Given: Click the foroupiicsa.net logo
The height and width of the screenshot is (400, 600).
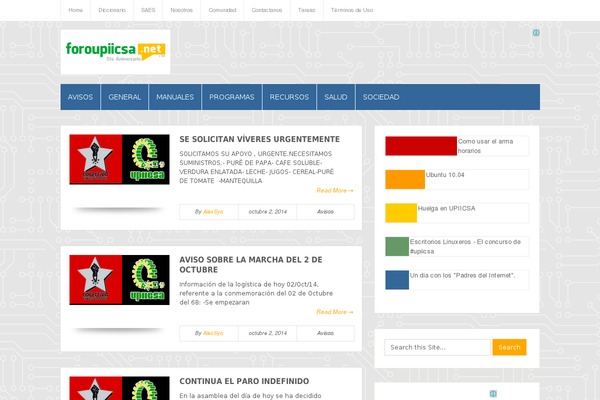Looking at the screenshot, I should pyautogui.click(x=115, y=52).
